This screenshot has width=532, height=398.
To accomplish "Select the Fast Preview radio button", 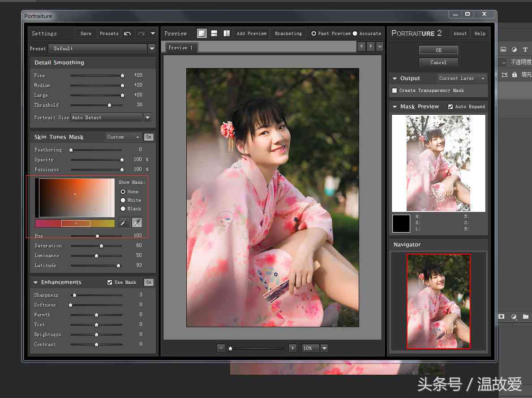I will 314,34.
